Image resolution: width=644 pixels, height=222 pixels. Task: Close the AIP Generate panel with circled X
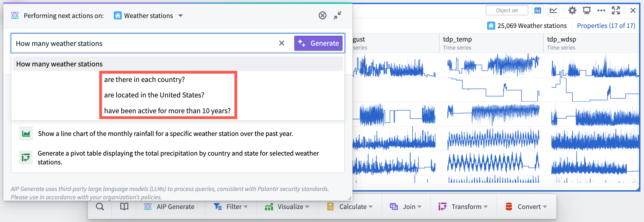(x=322, y=16)
